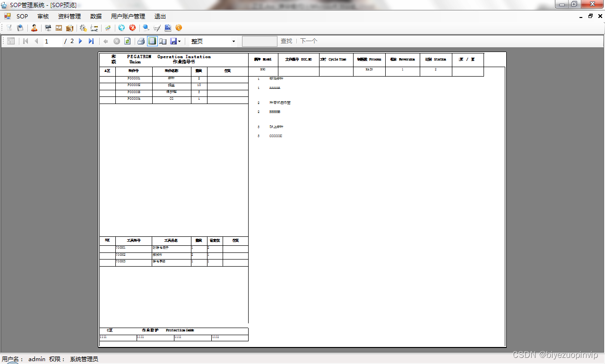Minimize the inner SOP预览 child window

[581, 16]
